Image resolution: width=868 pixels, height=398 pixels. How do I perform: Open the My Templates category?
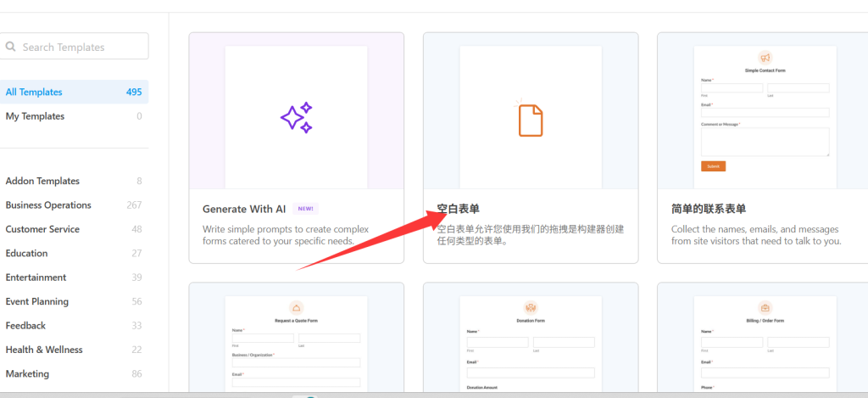point(35,116)
